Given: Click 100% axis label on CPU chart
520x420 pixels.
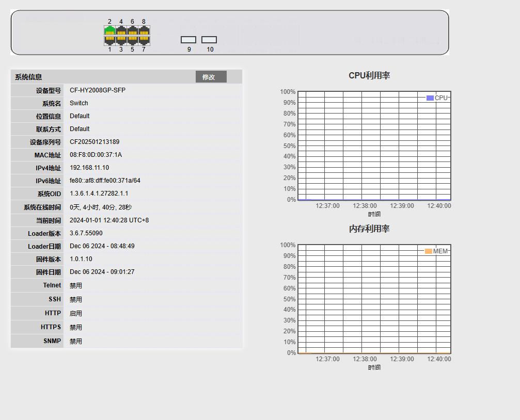Looking at the screenshot, I should pos(288,92).
